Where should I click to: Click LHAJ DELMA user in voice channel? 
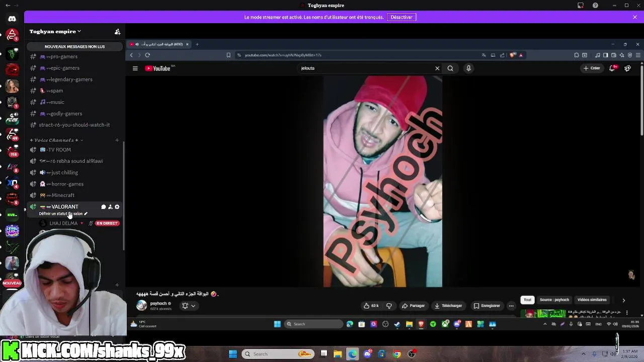click(x=63, y=223)
